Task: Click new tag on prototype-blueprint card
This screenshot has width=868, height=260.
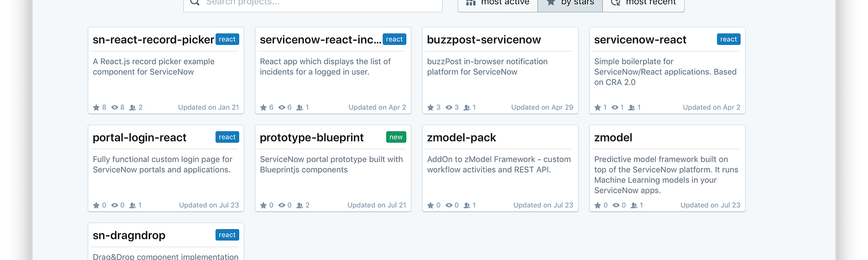Action: click(x=396, y=137)
